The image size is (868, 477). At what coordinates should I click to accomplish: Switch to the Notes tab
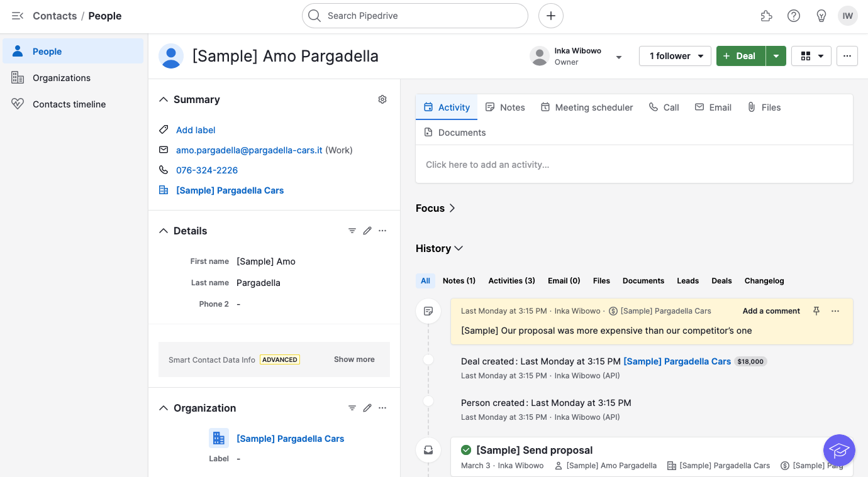click(x=505, y=107)
